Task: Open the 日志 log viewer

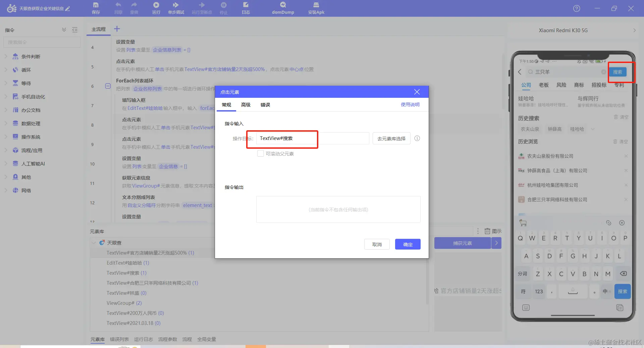Action: pyautogui.click(x=246, y=8)
